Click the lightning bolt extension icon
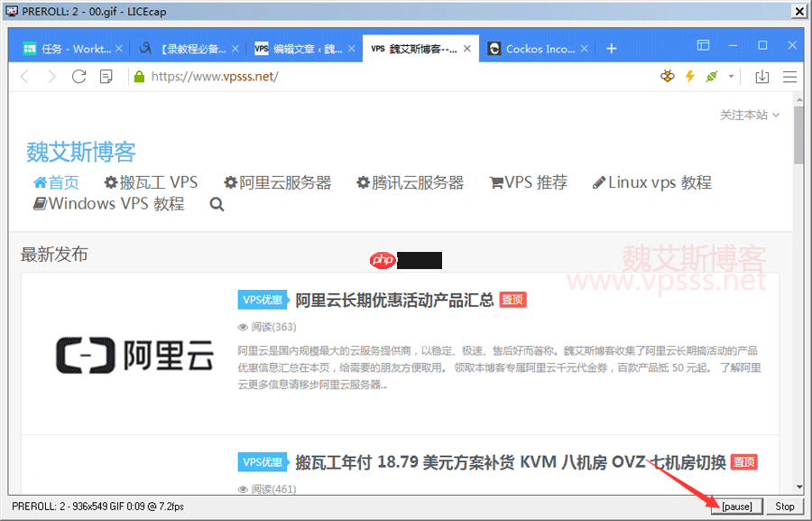This screenshot has width=812, height=521. click(690, 77)
